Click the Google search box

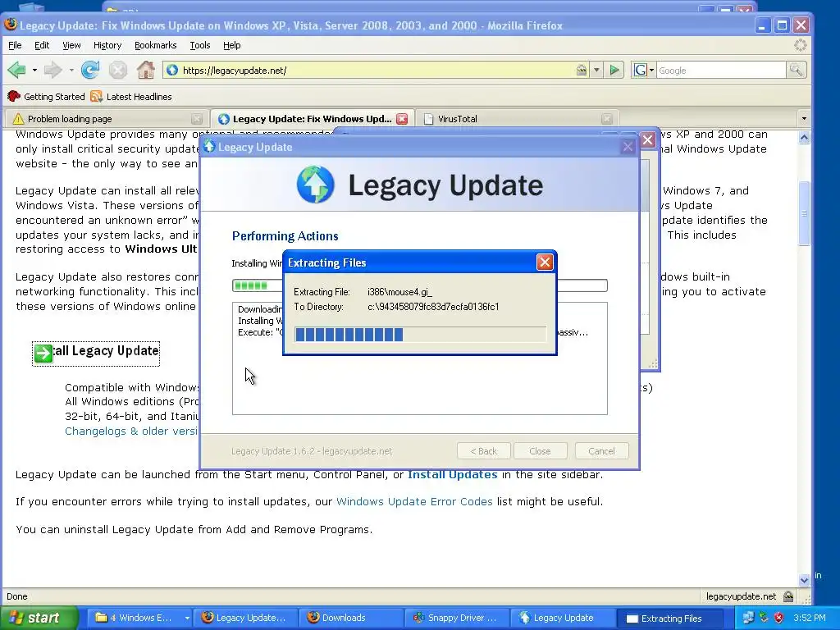click(x=720, y=71)
